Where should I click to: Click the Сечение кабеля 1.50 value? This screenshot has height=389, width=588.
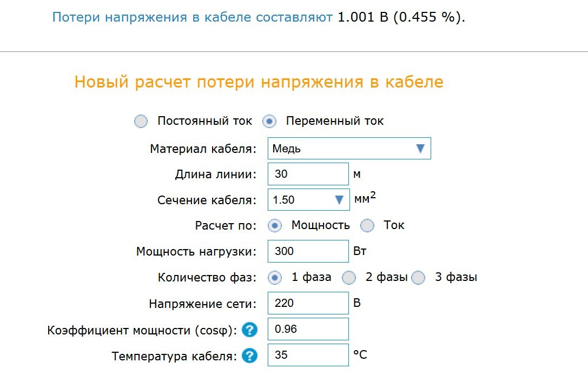[x=283, y=200]
